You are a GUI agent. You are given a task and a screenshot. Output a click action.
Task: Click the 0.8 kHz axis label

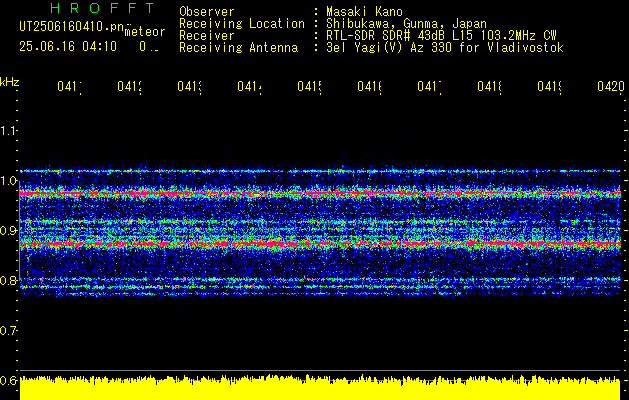coord(9,280)
